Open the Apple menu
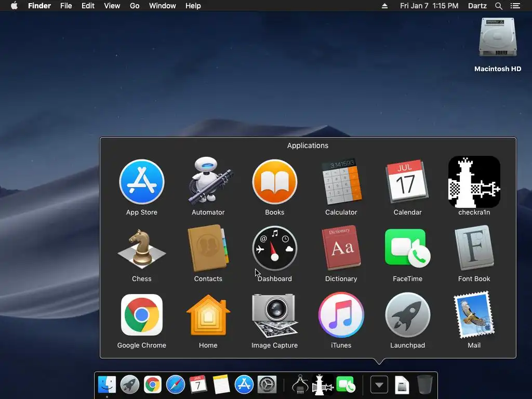Image resolution: width=532 pixels, height=399 pixels. tap(14, 6)
